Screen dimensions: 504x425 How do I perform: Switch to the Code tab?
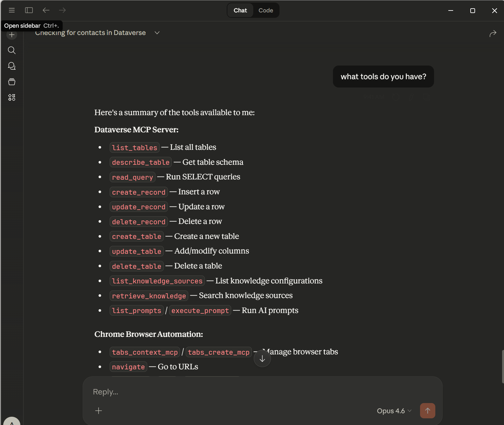pos(266,10)
